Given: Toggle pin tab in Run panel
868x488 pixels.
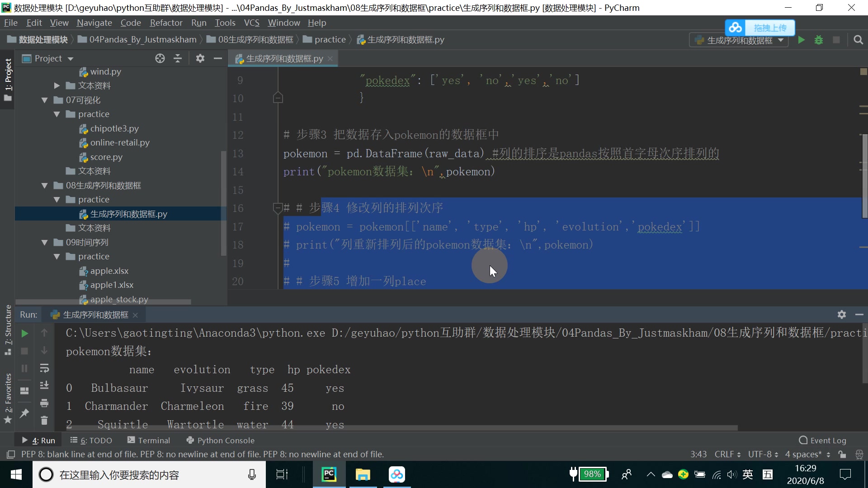Looking at the screenshot, I should [25, 413].
